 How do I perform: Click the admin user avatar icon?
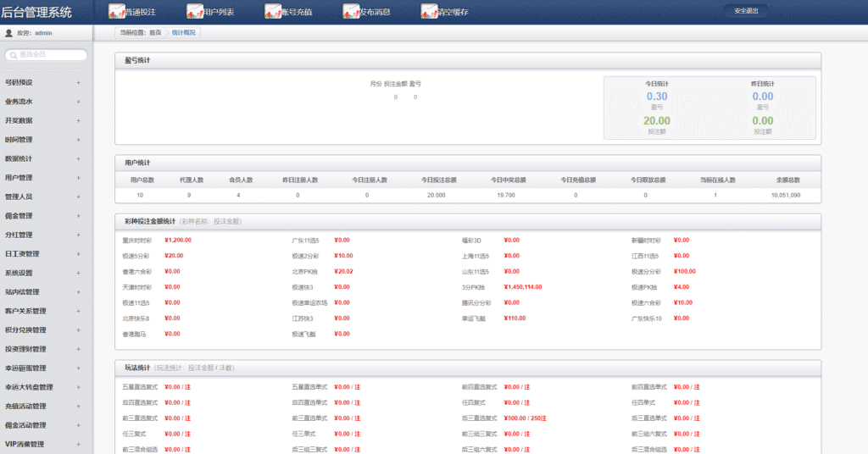(x=8, y=33)
